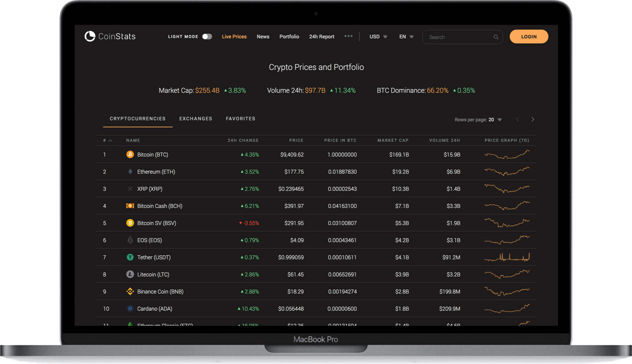This screenshot has height=364, width=632.
Task: Open the three-dots more menu
Action: pos(348,36)
